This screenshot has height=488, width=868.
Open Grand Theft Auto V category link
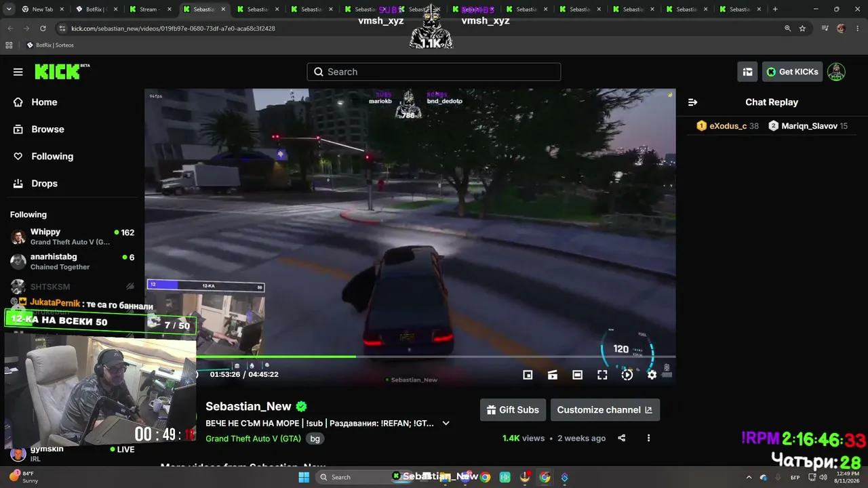(253, 439)
